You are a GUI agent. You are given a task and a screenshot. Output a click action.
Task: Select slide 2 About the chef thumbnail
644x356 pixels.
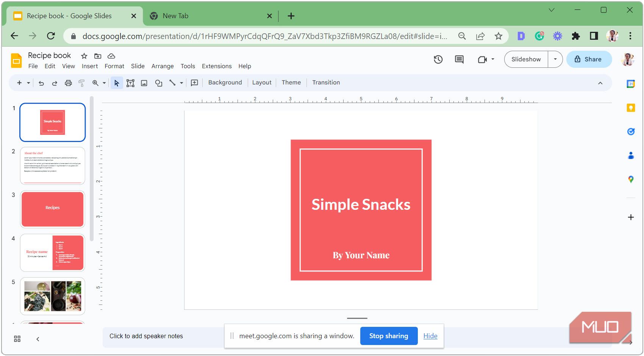[53, 166]
